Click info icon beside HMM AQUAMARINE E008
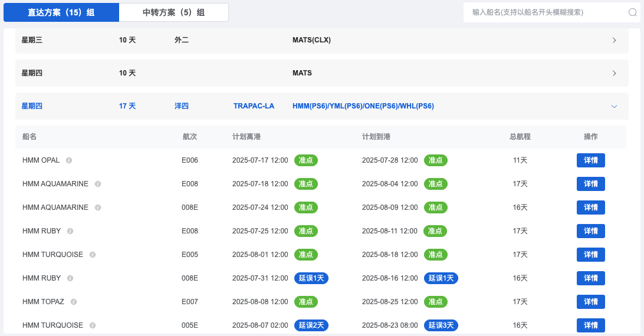The height and width of the screenshot is (336, 644). pos(98,184)
